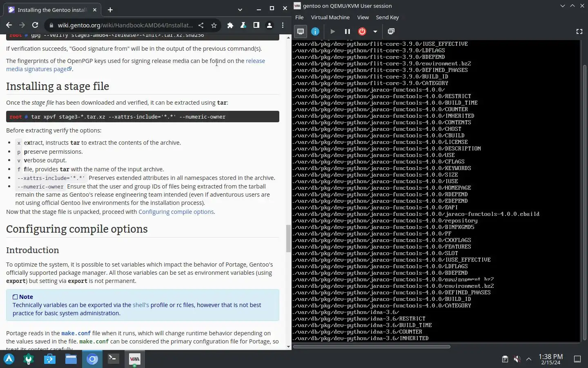Open the browser profile avatar
Image resolution: width=588 pixels, height=368 pixels.
[269, 25]
